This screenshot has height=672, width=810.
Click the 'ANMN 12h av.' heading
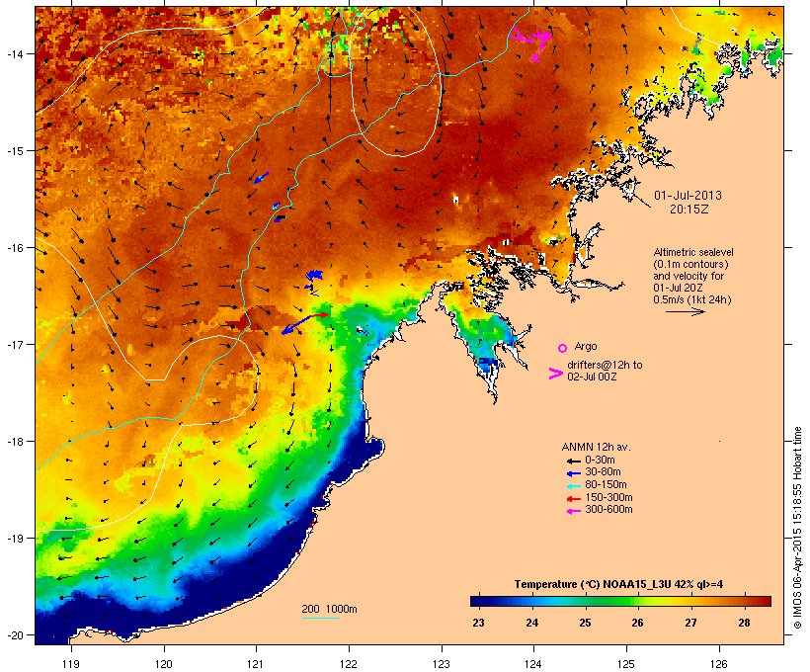coord(596,447)
